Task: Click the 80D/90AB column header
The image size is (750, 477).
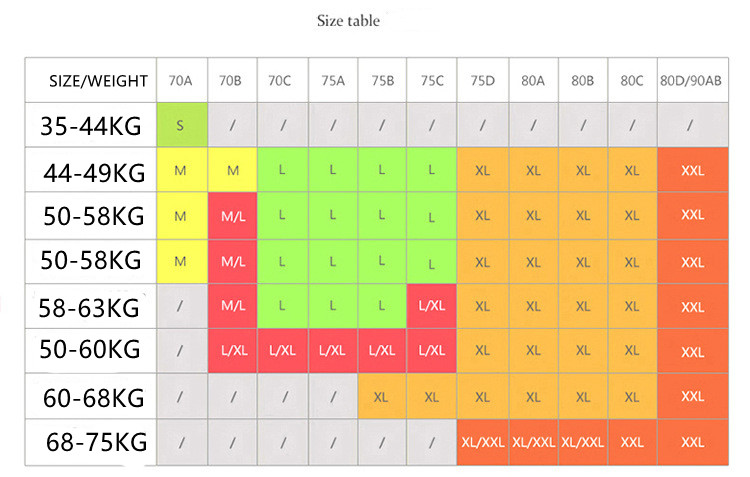Action: click(x=691, y=81)
